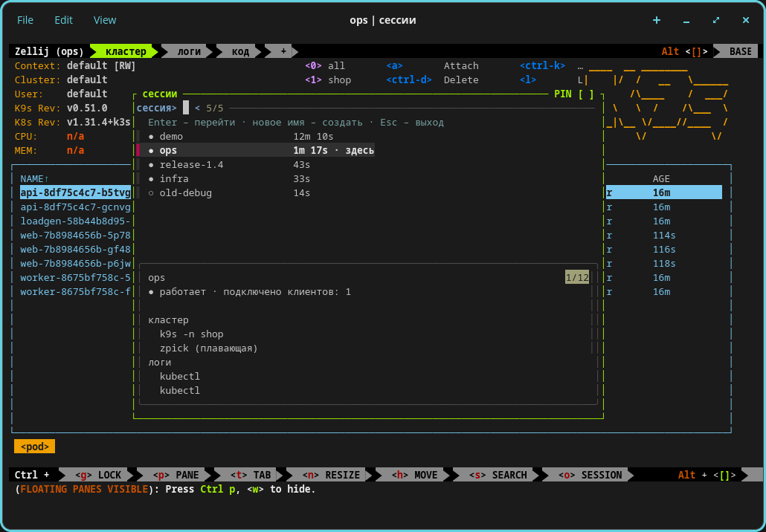Screen dimensions: 766x532
Task: Click the <0> all namespace shortcut
Action: 325,66
